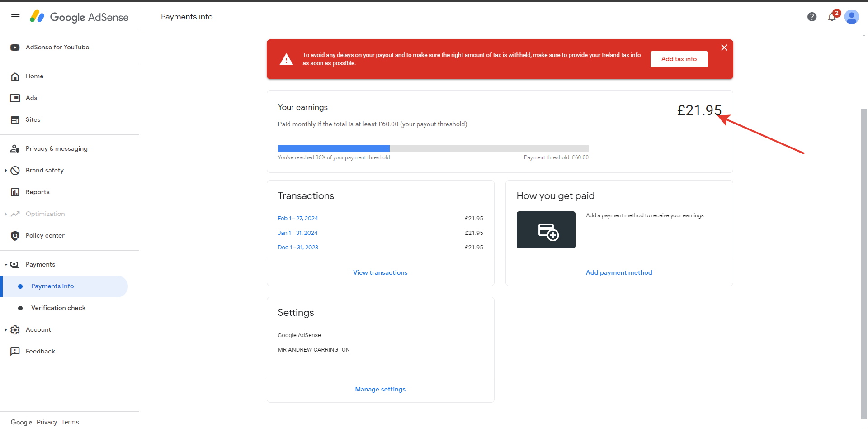Click the 'How you get paid' heading
This screenshot has width=868, height=429.
coord(556,196)
